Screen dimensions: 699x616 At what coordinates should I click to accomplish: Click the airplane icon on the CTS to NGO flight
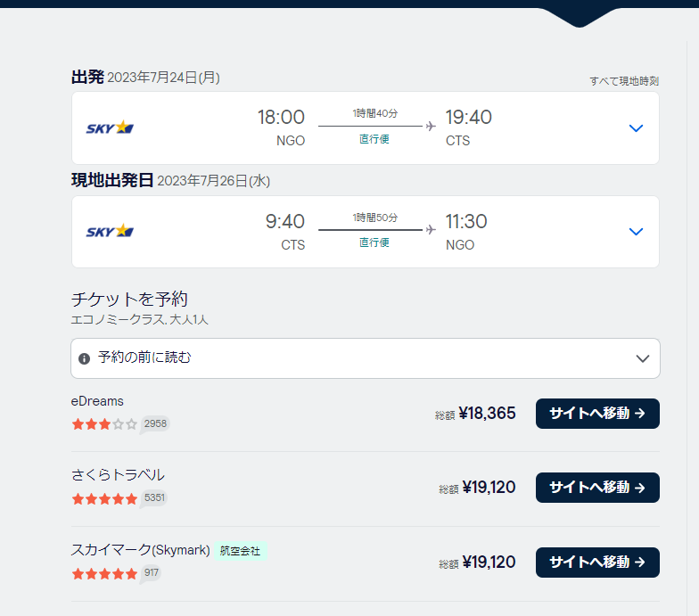click(432, 230)
